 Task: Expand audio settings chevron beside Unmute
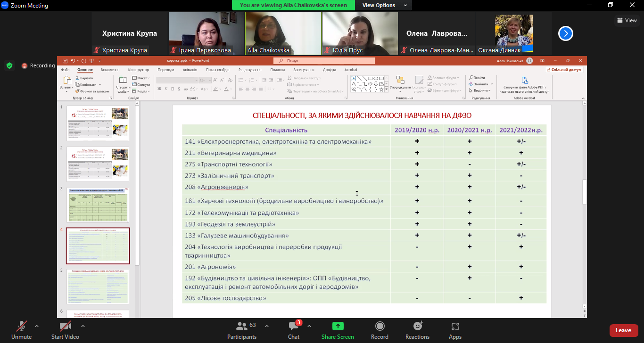tap(37, 326)
